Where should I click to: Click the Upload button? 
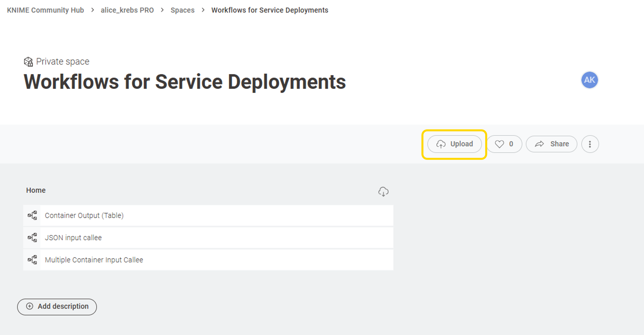pos(454,144)
